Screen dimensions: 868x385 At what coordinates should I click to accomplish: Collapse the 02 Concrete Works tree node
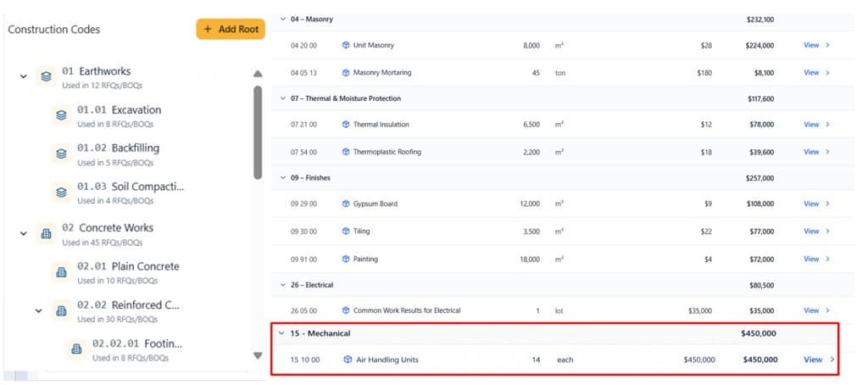[23, 234]
